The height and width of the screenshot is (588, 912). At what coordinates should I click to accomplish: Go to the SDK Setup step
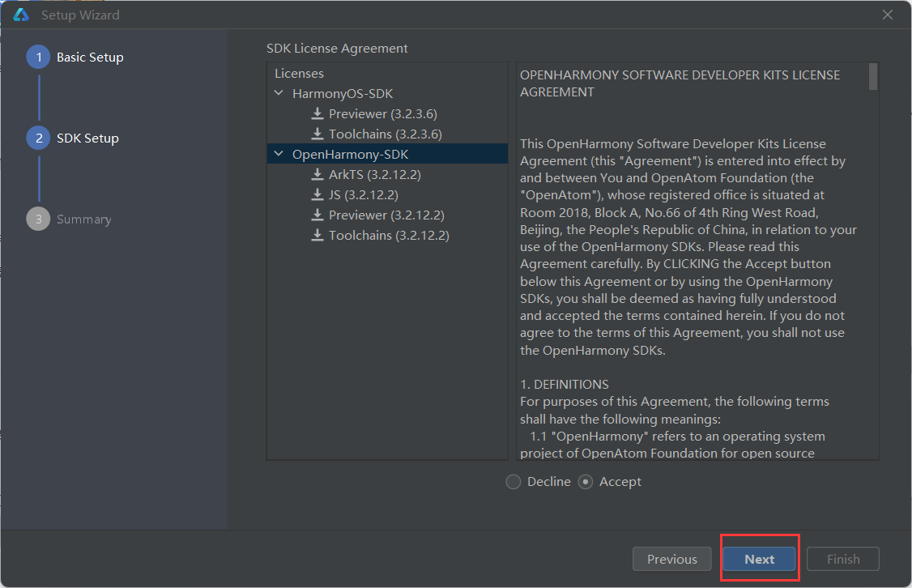[87, 138]
